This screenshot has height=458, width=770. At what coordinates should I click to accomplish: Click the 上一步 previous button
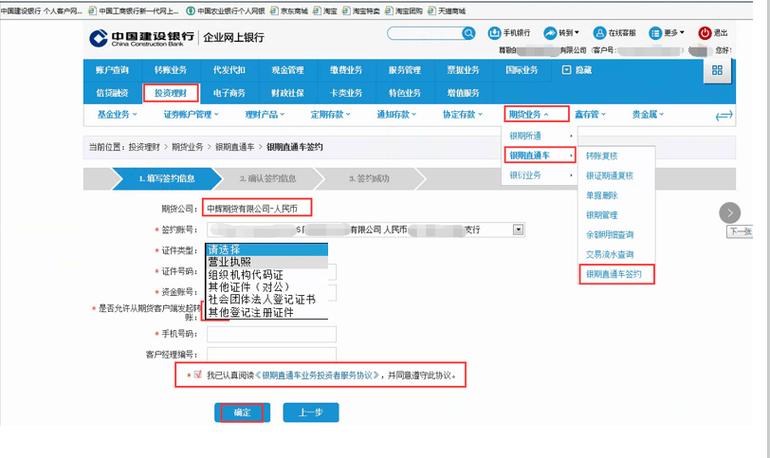pos(311,412)
